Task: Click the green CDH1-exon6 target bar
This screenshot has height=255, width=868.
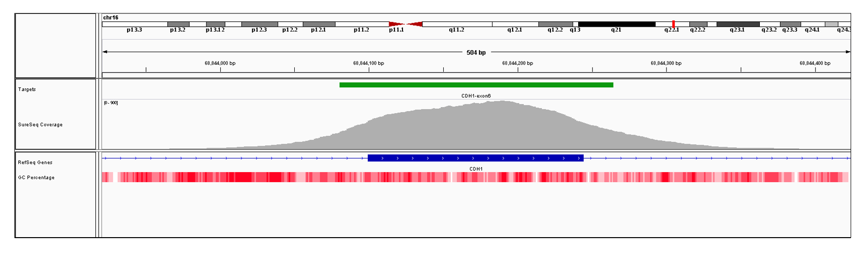Action: point(476,85)
